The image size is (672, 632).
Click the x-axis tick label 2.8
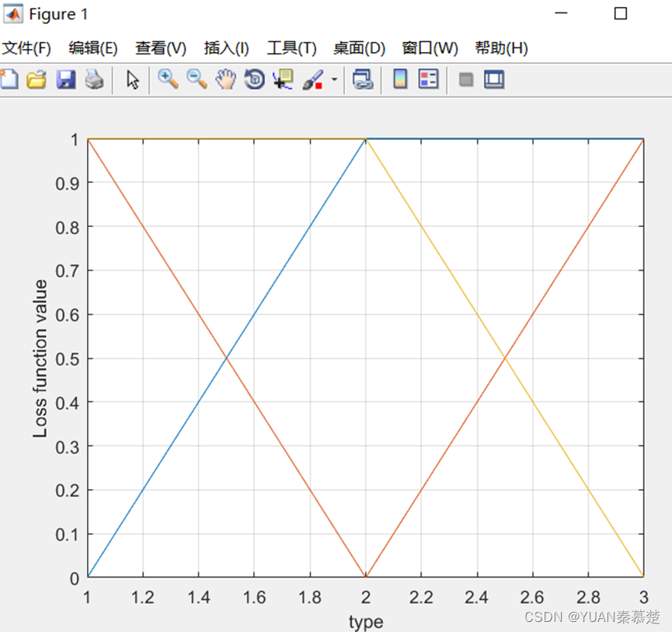click(x=588, y=597)
